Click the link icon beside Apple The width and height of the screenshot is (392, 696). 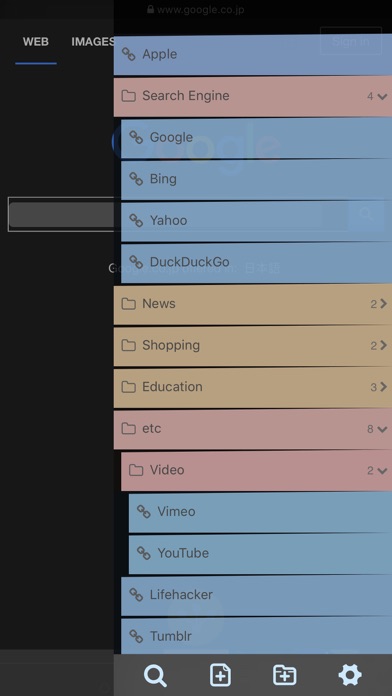click(129, 54)
